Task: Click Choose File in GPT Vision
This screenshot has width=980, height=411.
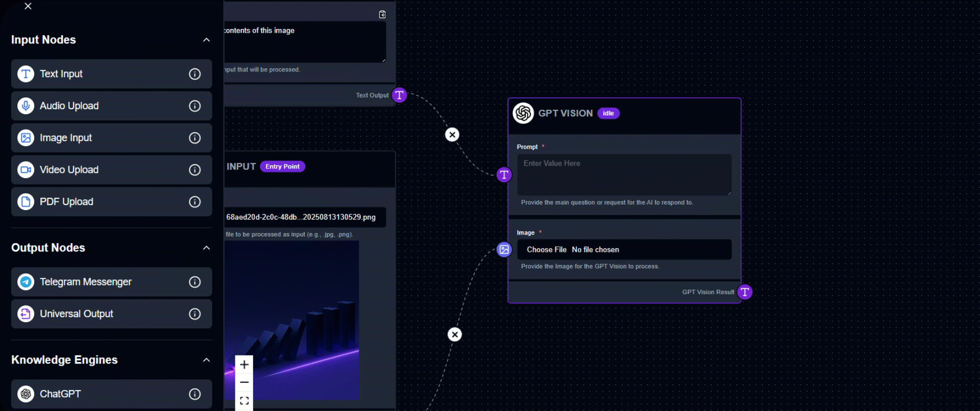Action: coord(546,249)
